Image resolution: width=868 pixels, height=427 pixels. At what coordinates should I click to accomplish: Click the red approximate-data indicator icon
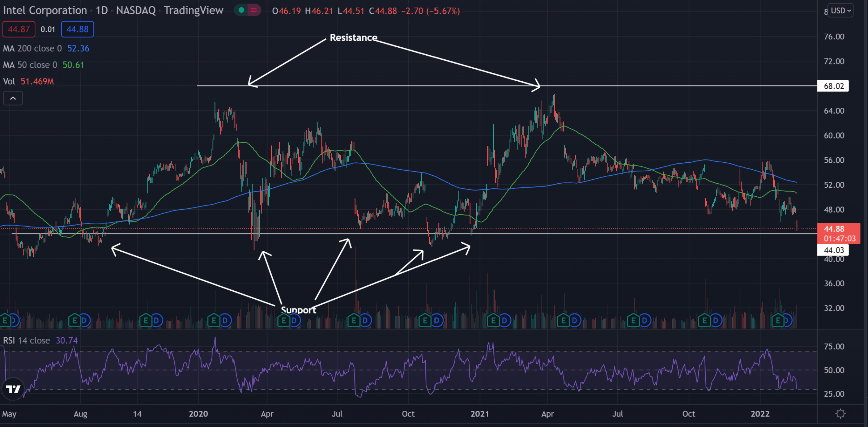pyautogui.click(x=254, y=10)
